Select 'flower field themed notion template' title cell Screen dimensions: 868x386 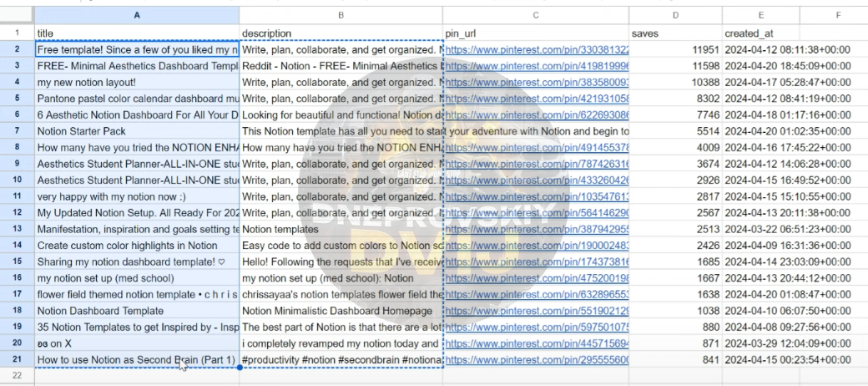pos(137,295)
